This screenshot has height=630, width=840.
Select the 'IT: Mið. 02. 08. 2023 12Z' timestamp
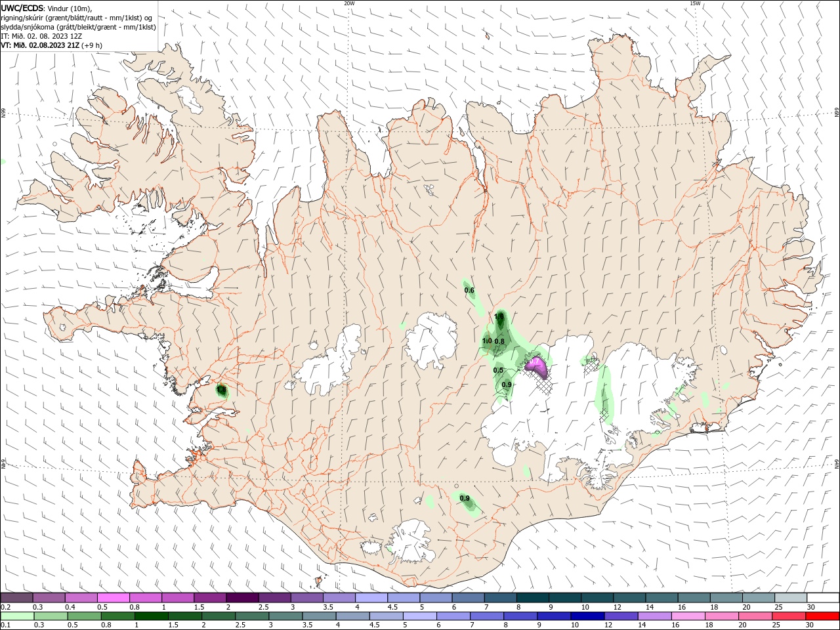coord(41,36)
